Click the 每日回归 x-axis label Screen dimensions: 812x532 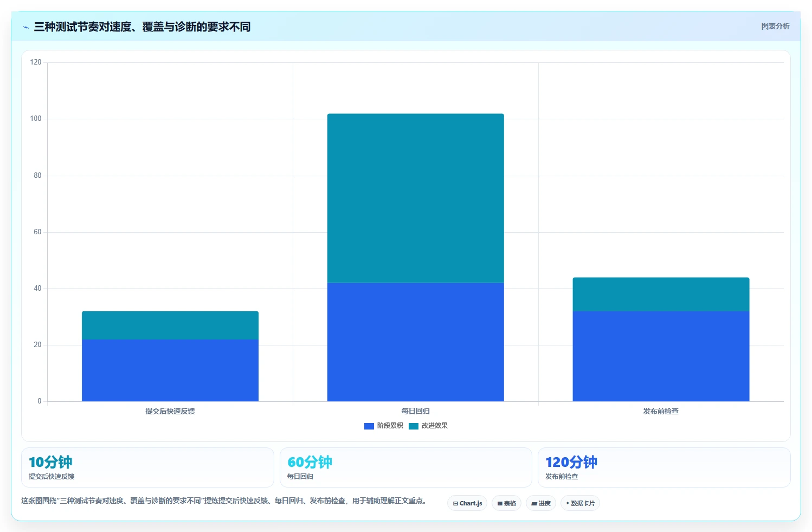[x=416, y=411]
